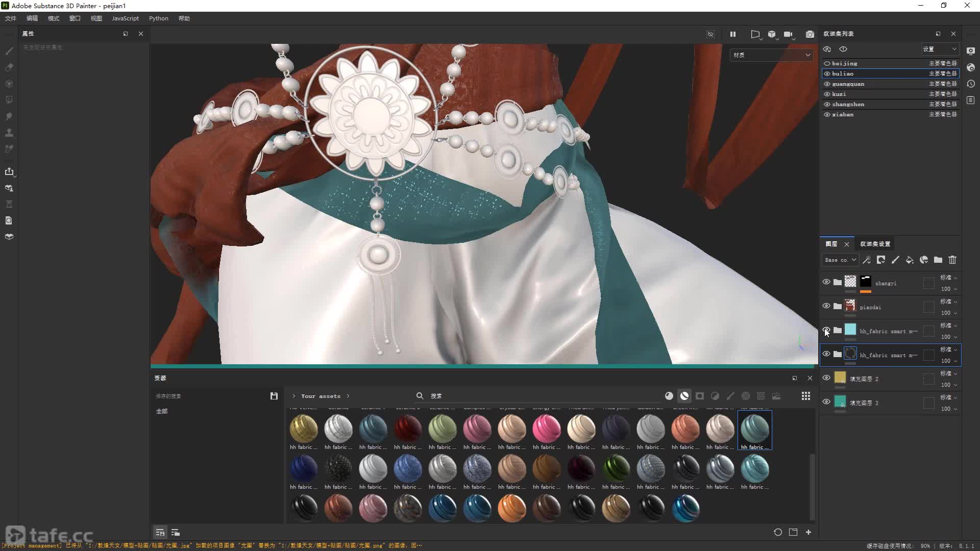Open the Python menu
980x551 pixels.
[159, 18]
